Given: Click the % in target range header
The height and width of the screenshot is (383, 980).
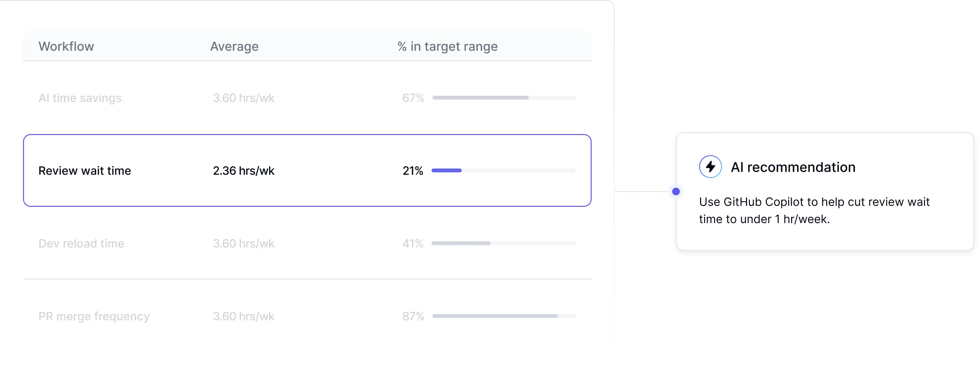Looking at the screenshot, I should (x=447, y=46).
